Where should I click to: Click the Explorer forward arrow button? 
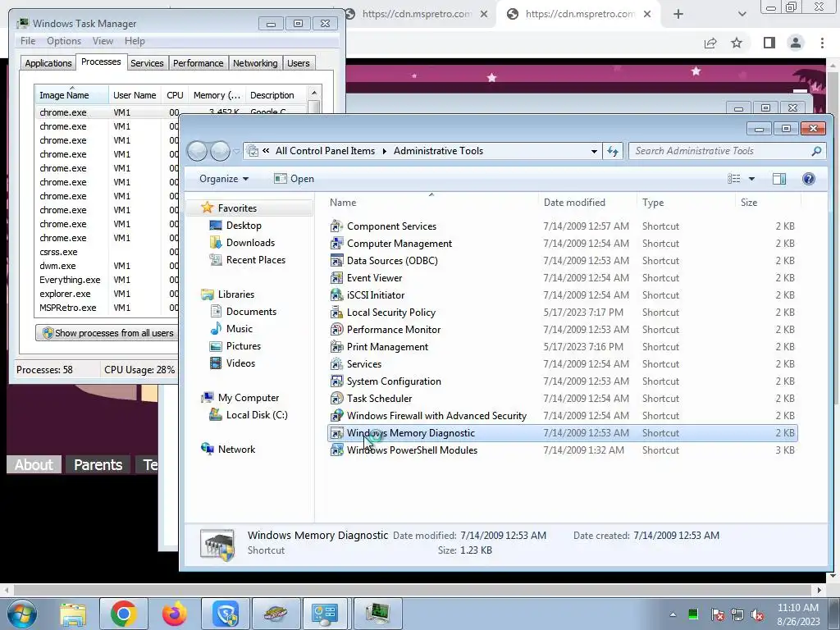(220, 151)
